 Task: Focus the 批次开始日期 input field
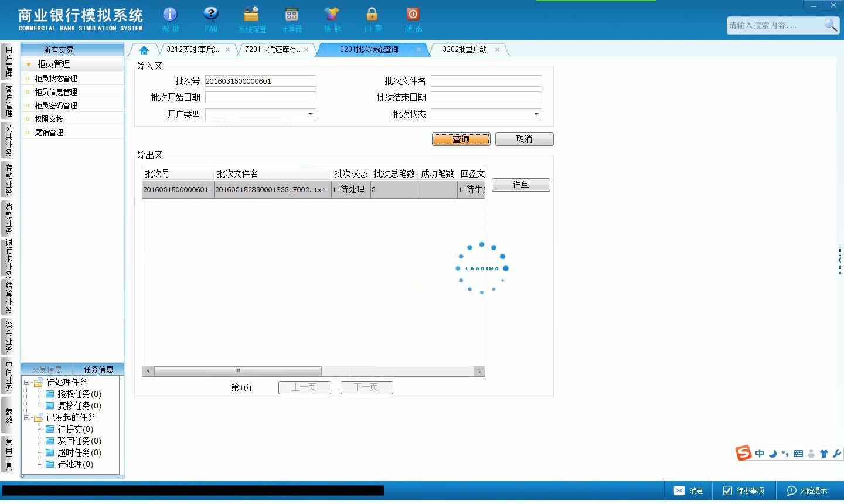coord(260,97)
